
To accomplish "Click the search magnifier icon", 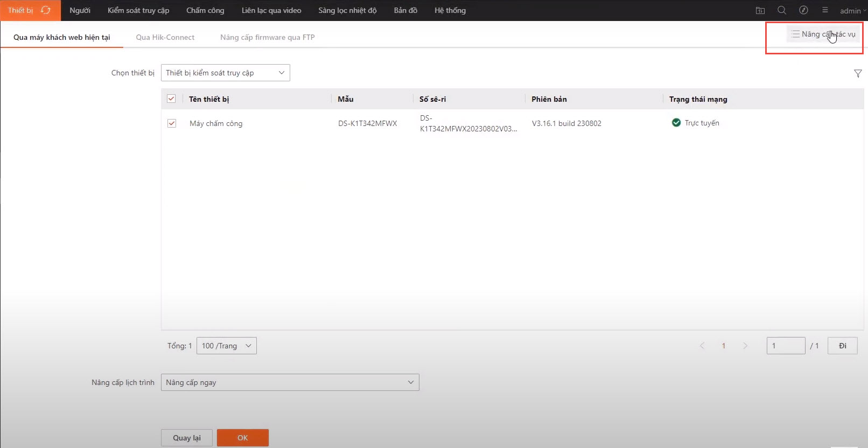I will tap(782, 10).
